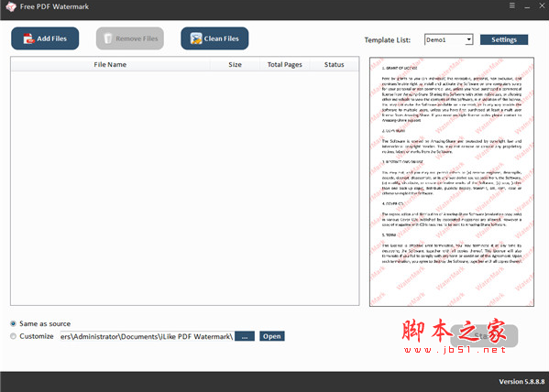Screen dimensions: 549x392
Task: Click the Size column header
Action: 235,64
